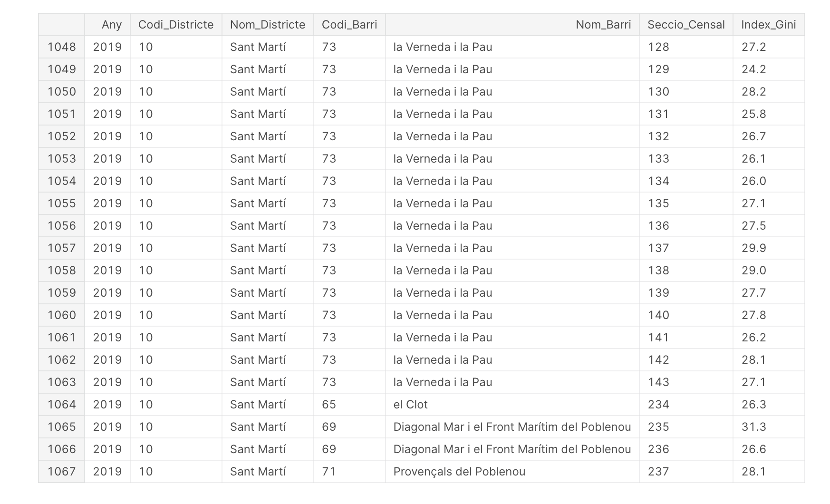This screenshot has height=504, width=830.
Task: Click census section 136
Action: [658, 226]
